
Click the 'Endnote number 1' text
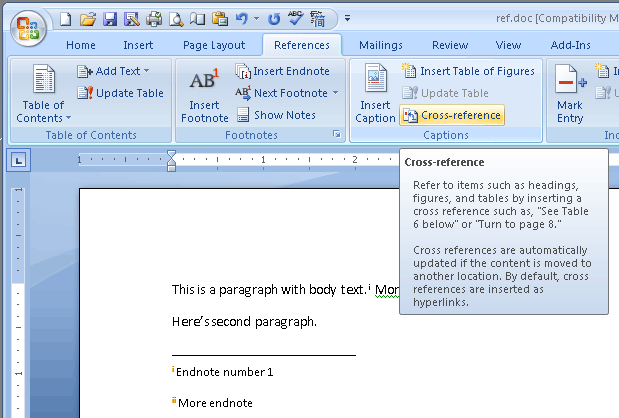(224, 372)
